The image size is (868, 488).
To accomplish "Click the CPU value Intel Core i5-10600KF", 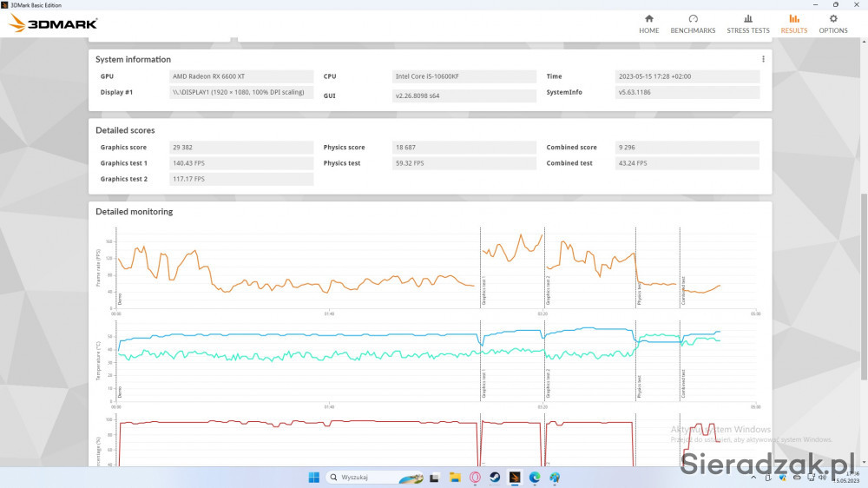I will [x=464, y=76].
